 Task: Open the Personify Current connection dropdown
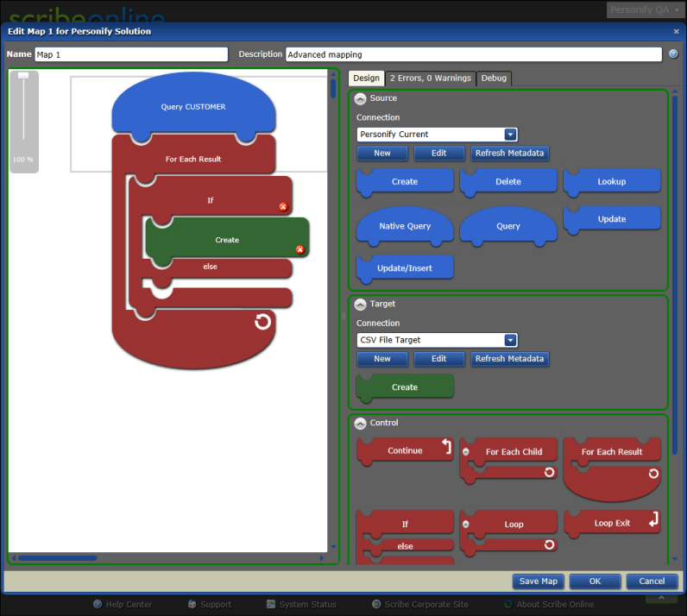coord(510,135)
